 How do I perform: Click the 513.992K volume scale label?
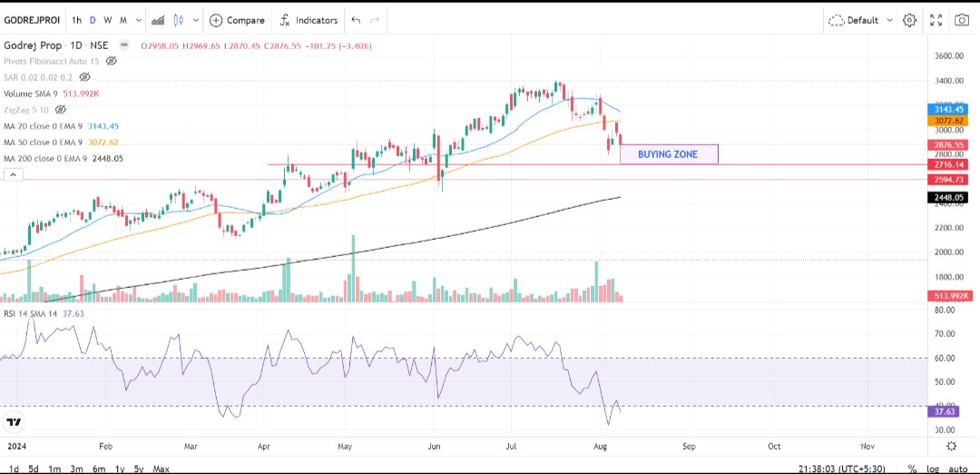(949, 296)
